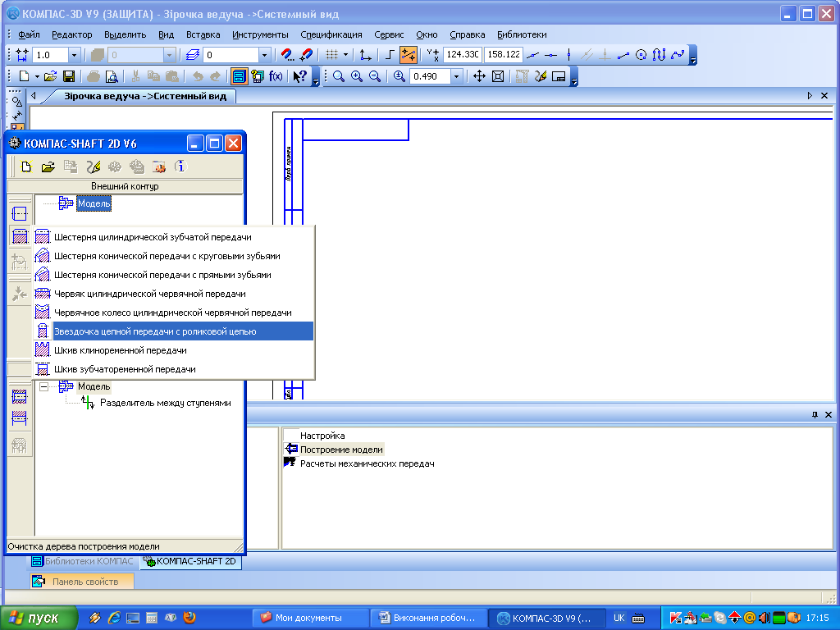Screen dimensions: 840x630
Task: Open the layer number 0 dropdown
Action: pos(264,55)
